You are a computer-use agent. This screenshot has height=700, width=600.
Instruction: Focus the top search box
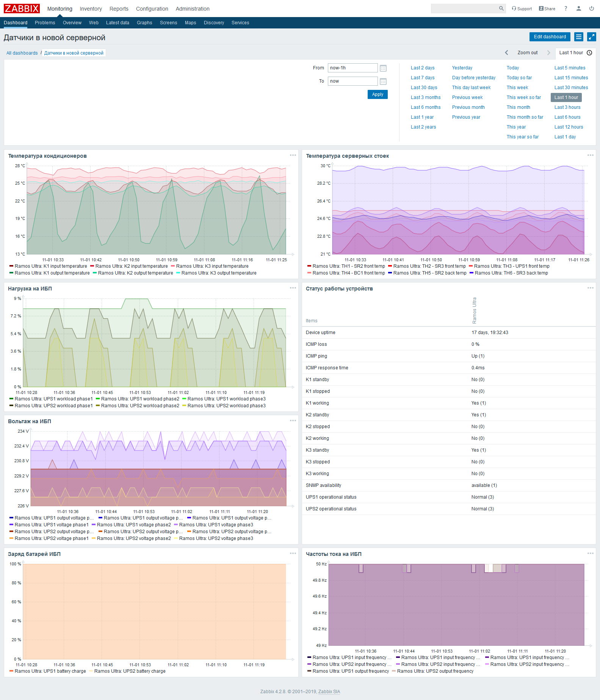(464, 8)
